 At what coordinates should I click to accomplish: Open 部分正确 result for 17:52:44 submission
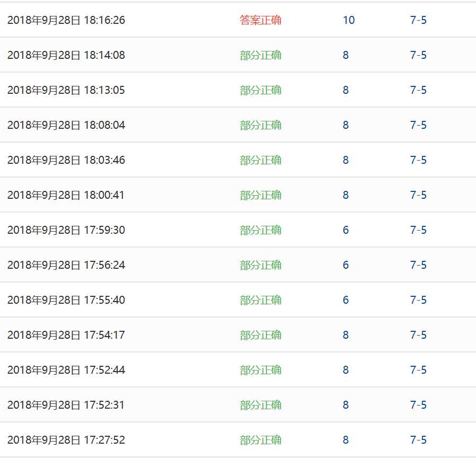click(x=260, y=370)
